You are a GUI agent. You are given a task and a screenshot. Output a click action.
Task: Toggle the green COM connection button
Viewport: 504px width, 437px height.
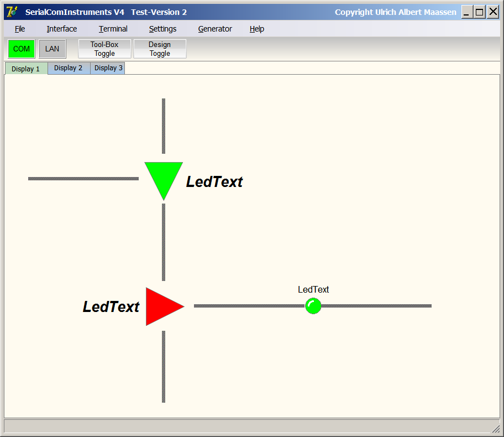(22, 49)
